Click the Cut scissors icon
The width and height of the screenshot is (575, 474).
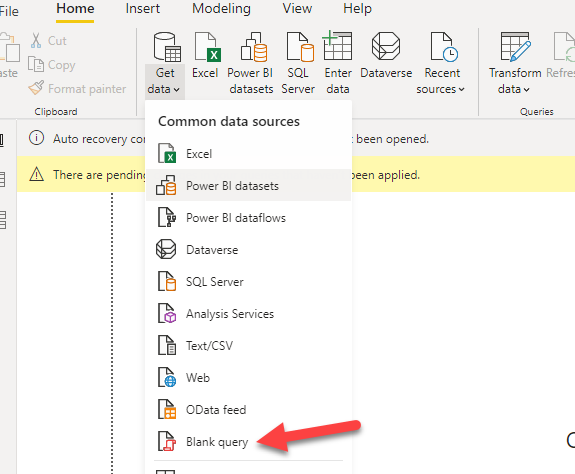[x=36, y=40]
